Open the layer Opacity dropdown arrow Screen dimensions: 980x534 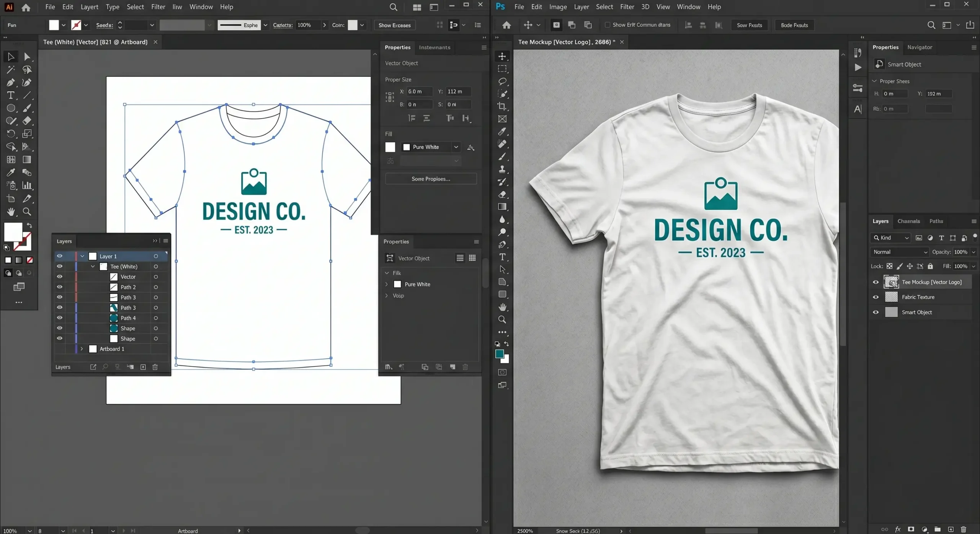click(973, 252)
